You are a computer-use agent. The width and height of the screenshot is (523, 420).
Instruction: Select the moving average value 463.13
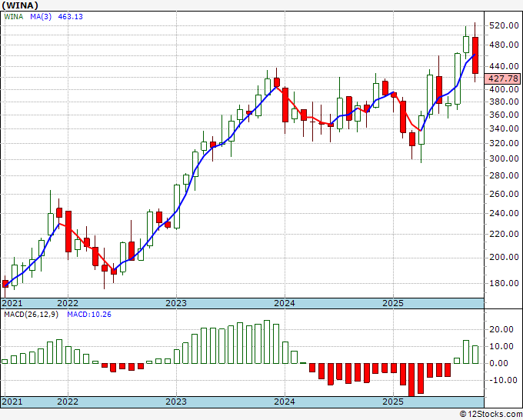pyautogui.click(x=71, y=17)
